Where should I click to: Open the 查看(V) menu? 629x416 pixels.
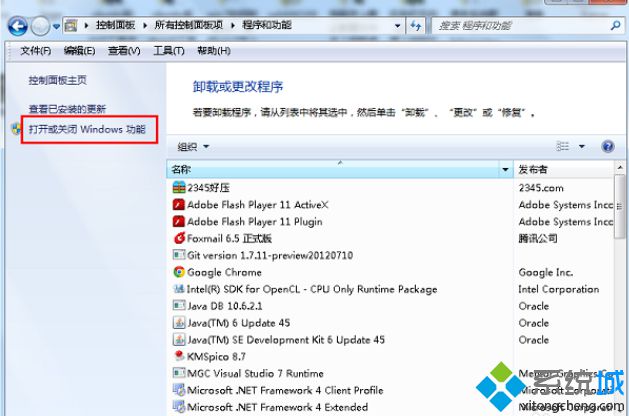pos(124,51)
